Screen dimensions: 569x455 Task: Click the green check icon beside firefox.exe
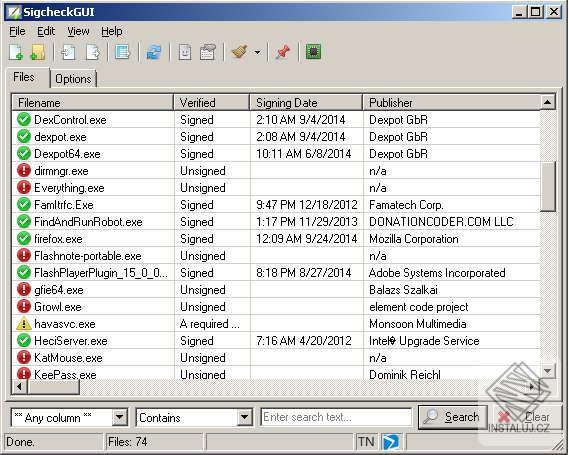coord(24,238)
